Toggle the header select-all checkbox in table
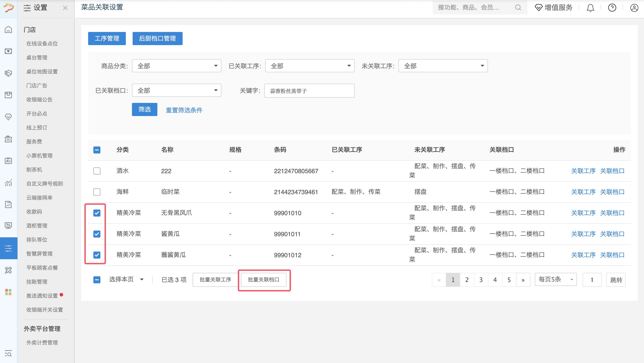This screenshot has width=644, height=363. (x=97, y=150)
